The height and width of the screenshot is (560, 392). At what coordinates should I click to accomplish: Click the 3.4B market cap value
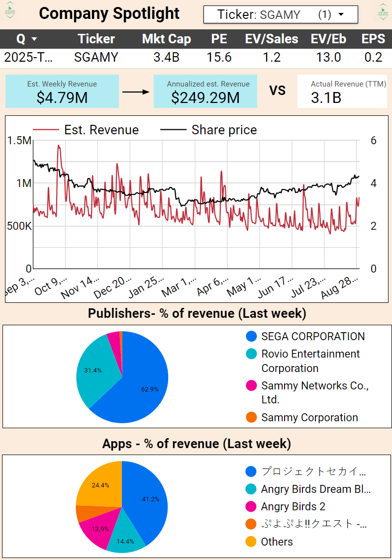[x=166, y=57]
